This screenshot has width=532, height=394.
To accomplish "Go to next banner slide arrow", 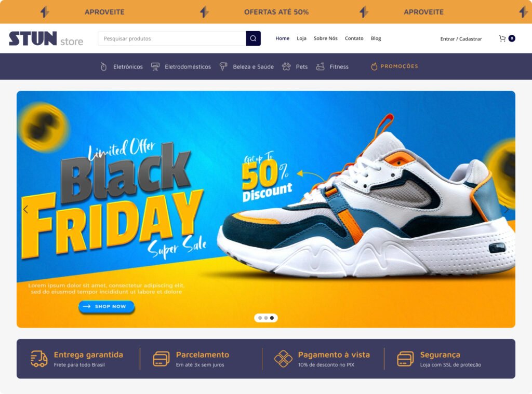I will 506,209.
